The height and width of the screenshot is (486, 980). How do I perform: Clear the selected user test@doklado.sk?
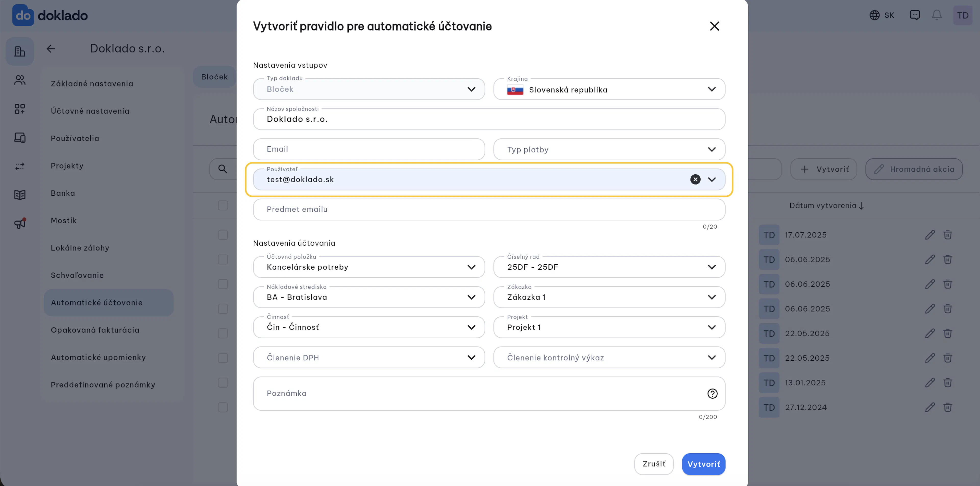click(x=695, y=179)
